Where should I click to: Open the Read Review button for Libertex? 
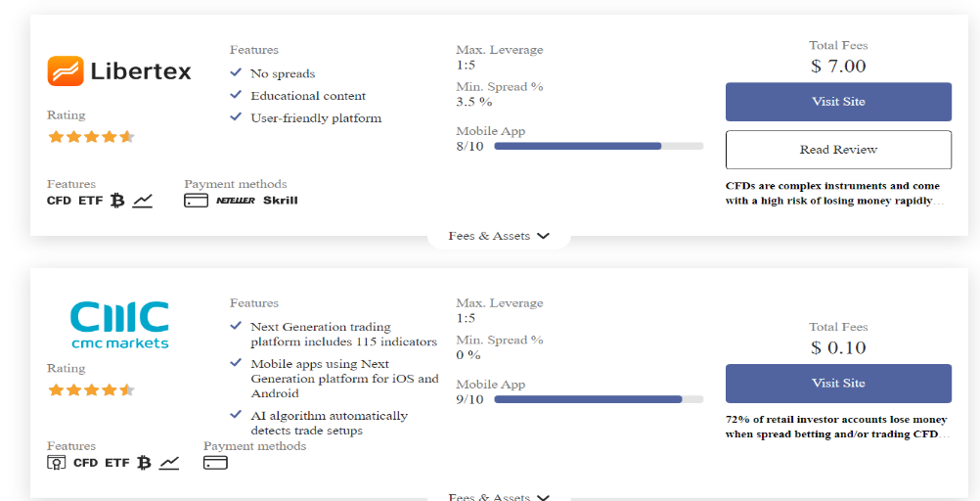coord(838,150)
